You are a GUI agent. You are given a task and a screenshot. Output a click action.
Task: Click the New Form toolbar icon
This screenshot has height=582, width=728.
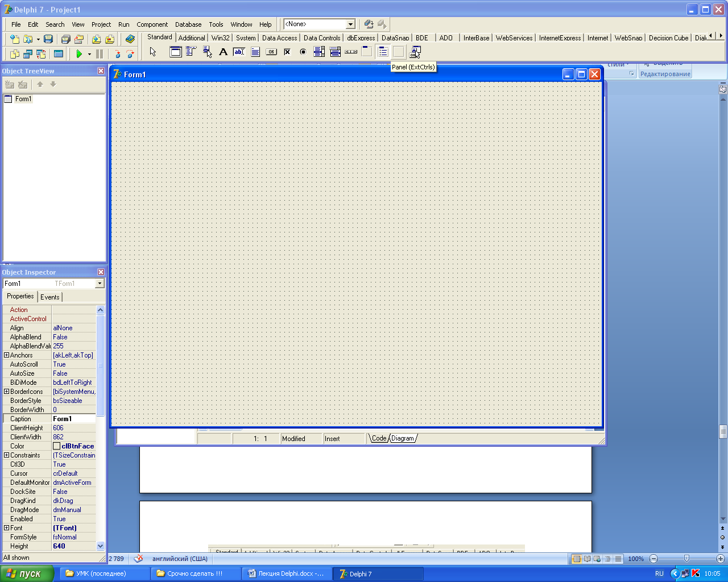pyautogui.click(x=59, y=54)
